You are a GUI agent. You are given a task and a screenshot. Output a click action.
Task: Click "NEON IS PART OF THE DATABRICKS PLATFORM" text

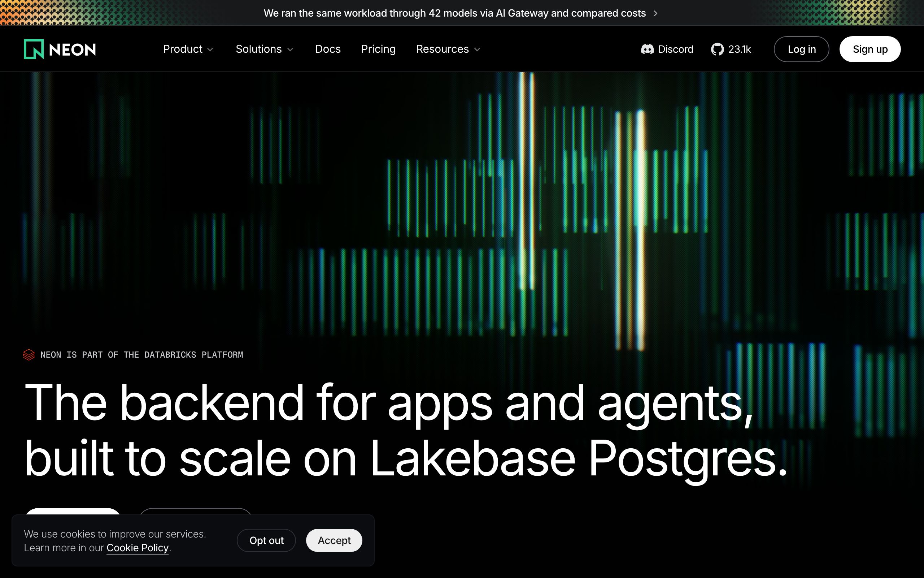click(141, 355)
